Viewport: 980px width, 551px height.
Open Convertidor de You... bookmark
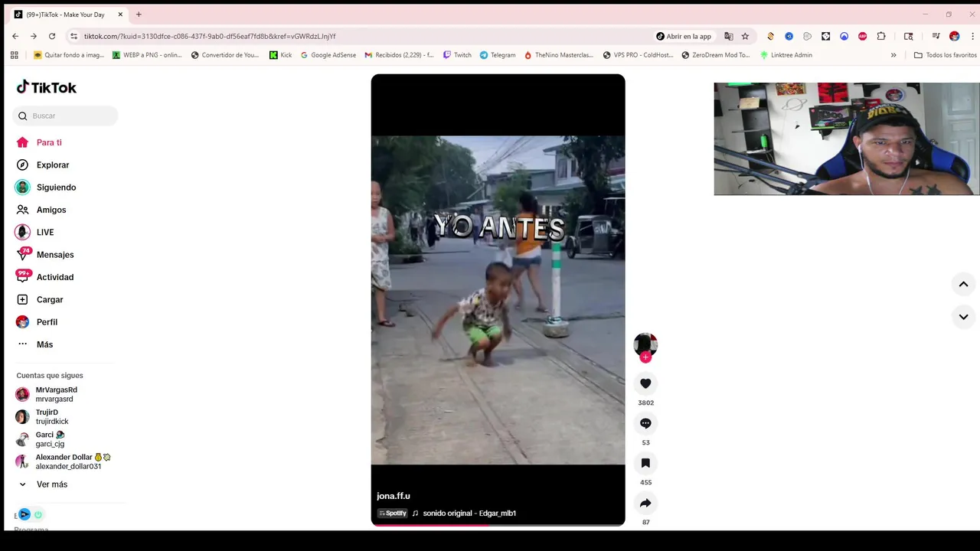[x=225, y=55]
